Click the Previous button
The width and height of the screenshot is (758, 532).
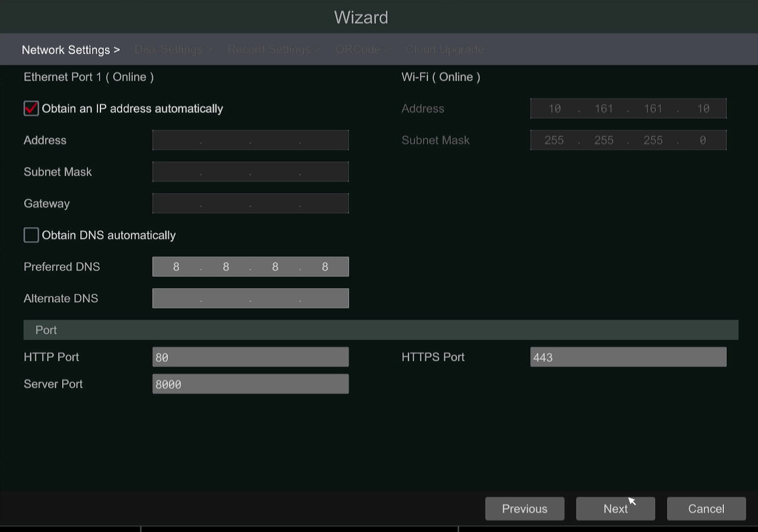point(525,509)
